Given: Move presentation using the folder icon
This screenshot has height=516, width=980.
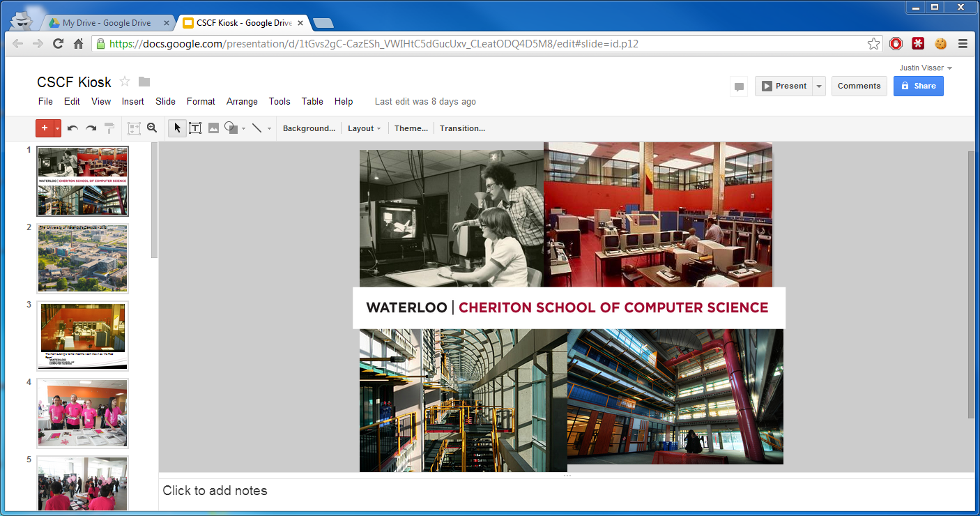Looking at the screenshot, I should click(x=144, y=82).
